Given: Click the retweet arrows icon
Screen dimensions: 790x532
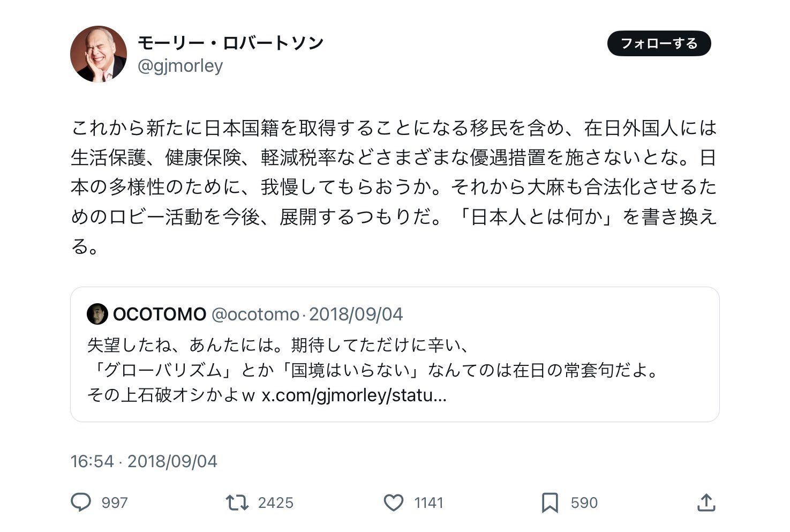Looking at the screenshot, I should pyautogui.click(x=237, y=502).
